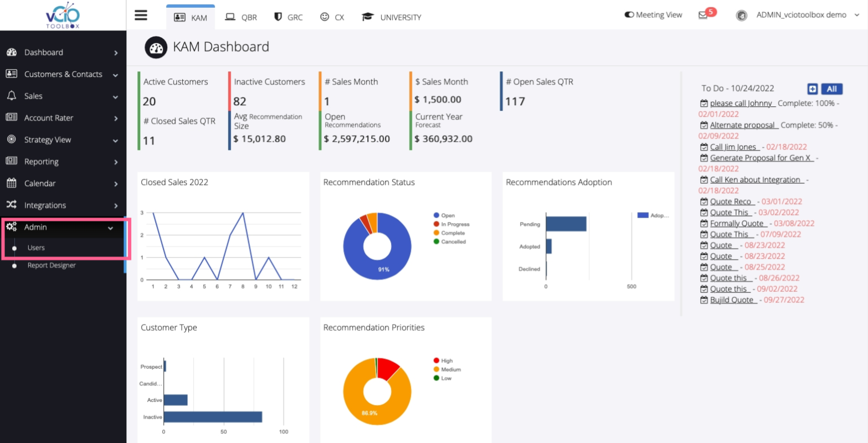Expand the Customers & Contacts chevron

click(x=115, y=75)
